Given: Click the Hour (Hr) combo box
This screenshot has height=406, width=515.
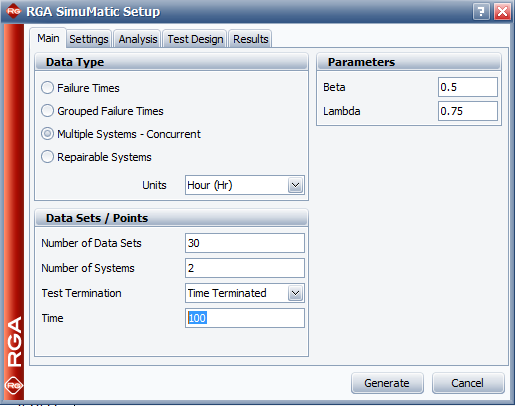Looking at the screenshot, I should pyautogui.click(x=245, y=185).
